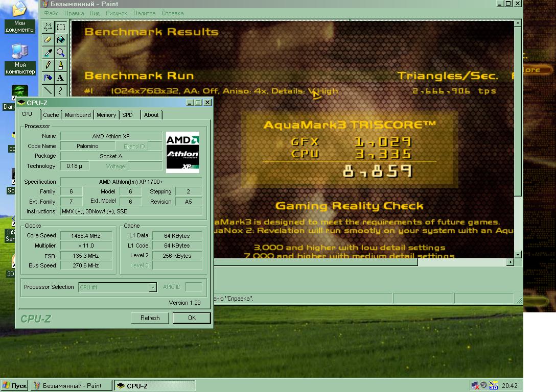Activate the CPU-Z taskbar button

pos(155,386)
